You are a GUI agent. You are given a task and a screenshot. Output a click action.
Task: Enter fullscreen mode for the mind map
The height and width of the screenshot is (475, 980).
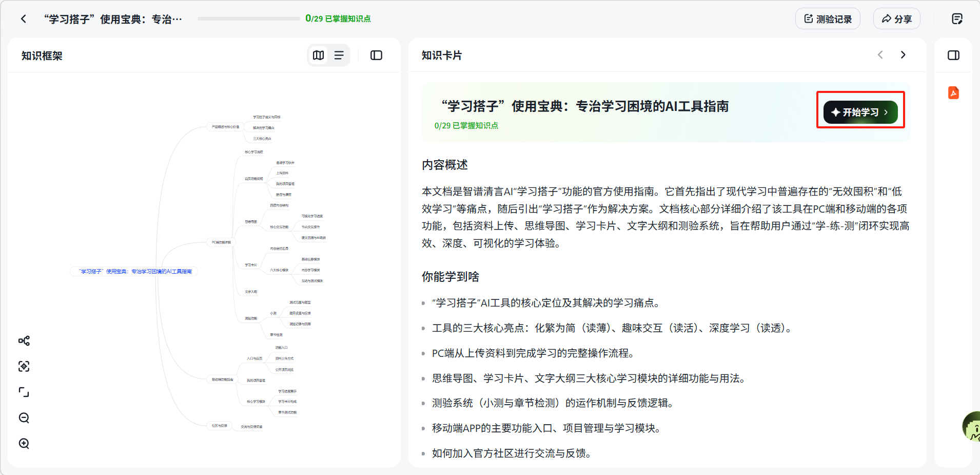coord(24,392)
